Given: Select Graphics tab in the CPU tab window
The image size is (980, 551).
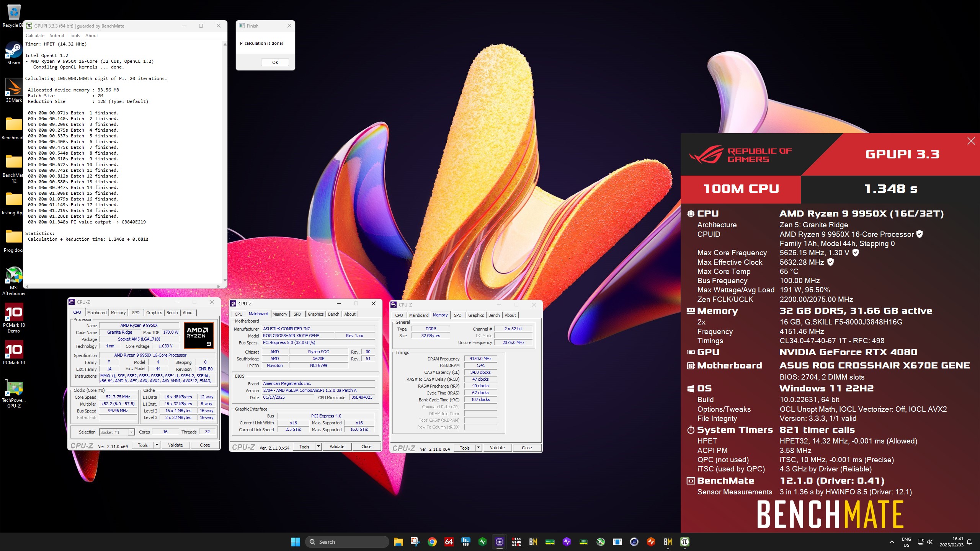Looking at the screenshot, I should (154, 313).
